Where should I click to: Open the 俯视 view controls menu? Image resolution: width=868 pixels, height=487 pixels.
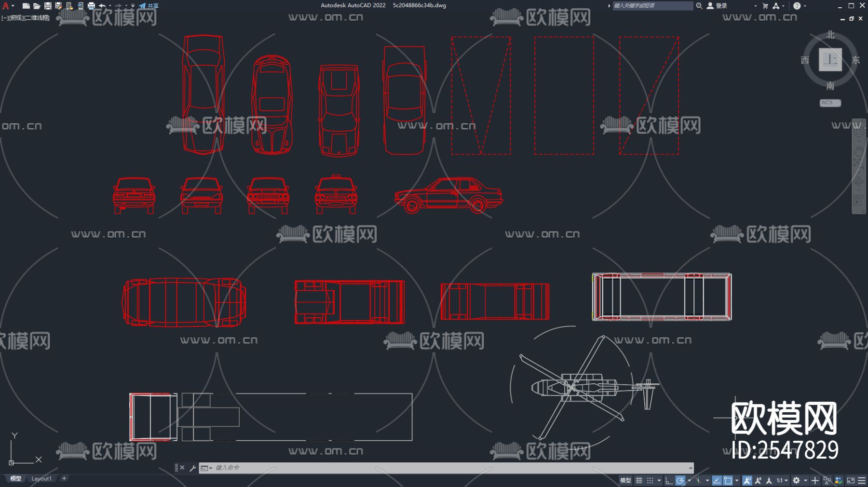pyautogui.click(x=15, y=18)
